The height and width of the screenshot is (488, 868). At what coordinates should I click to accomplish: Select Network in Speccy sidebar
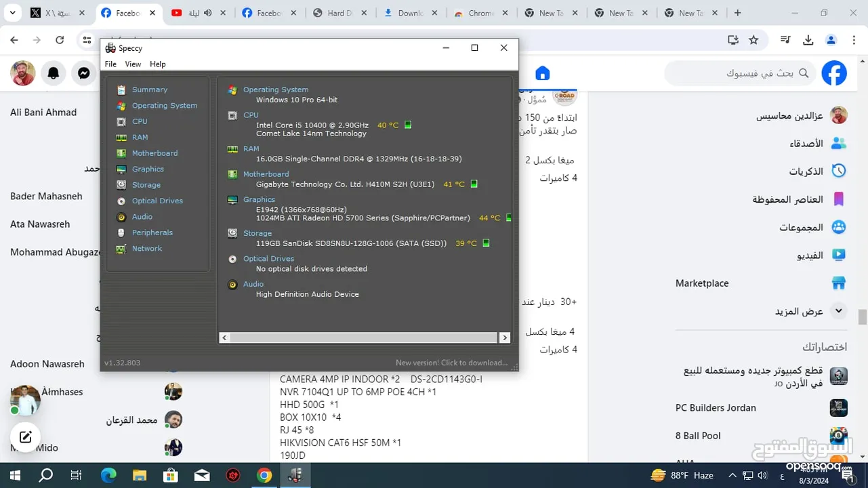(x=147, y=249)
